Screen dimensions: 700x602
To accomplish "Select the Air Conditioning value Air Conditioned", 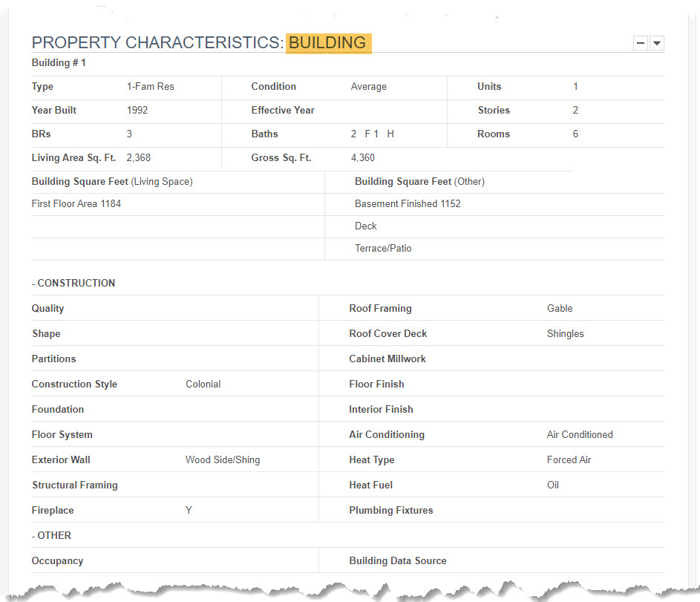I will (580, 435).
